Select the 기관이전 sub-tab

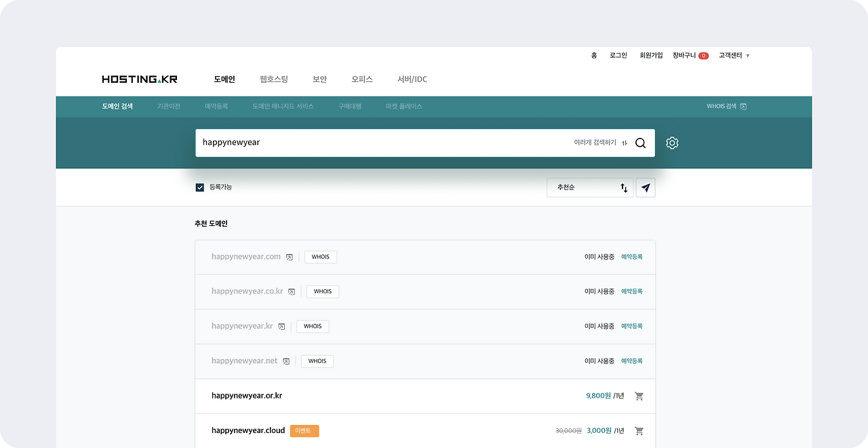[169, 107]
